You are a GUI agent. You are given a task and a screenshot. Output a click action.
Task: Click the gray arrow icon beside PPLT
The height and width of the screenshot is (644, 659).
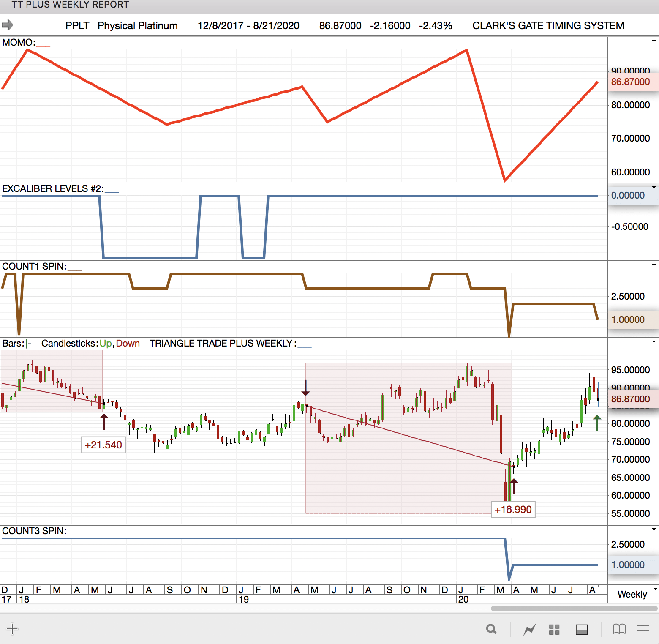(x=8, y=25)
